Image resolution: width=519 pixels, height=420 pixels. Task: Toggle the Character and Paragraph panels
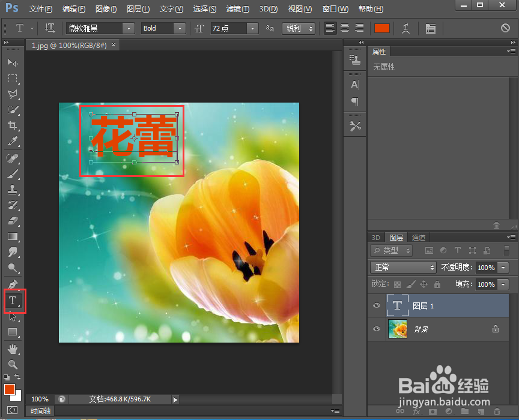tap(430, 29)
